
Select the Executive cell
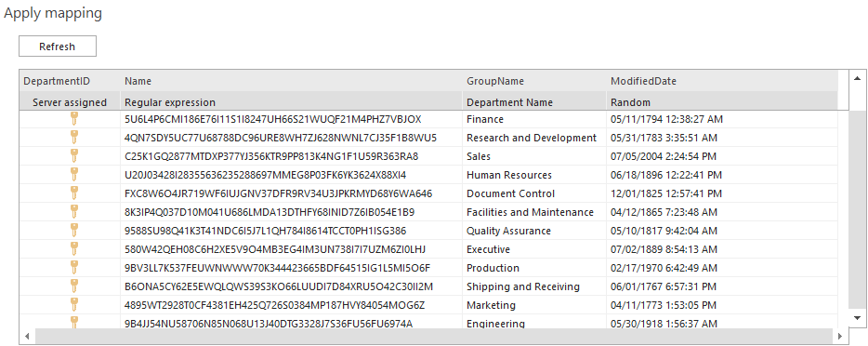534,249
